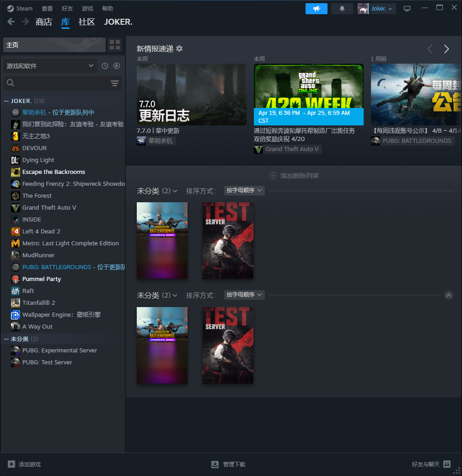Viewport: 462px width, 476px height.
Task: Go back with the left arrow
Action: click(11, 22)
